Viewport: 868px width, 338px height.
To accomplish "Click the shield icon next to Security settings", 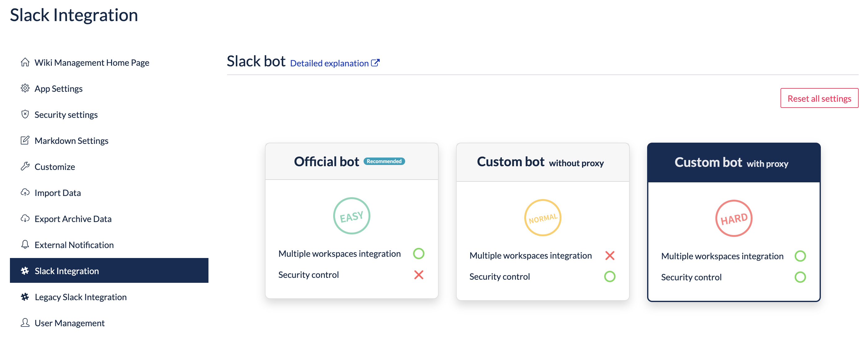I will (25, 114).
